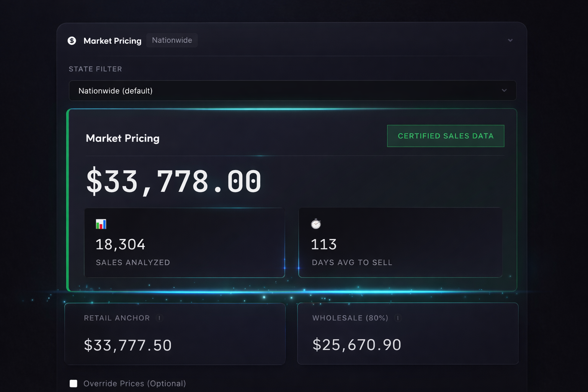
Task: Select the Nationwide badge next to Market Pricing
Action: click(x=172, y=40)
